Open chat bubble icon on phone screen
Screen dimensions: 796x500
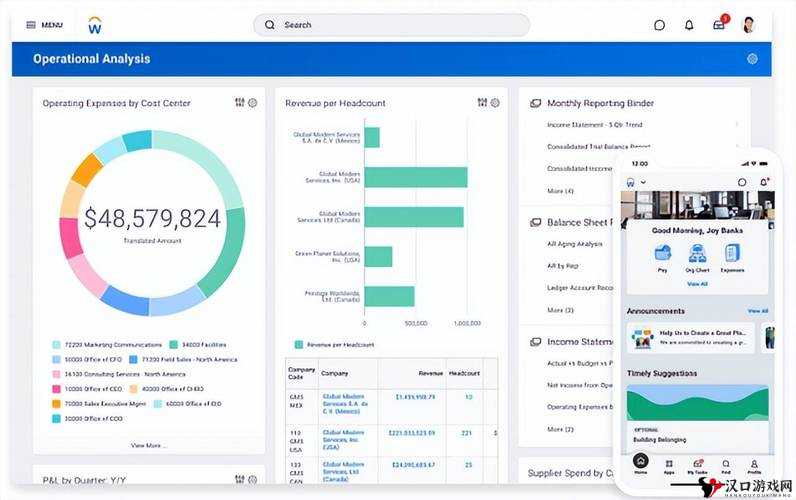pos(742,182)
